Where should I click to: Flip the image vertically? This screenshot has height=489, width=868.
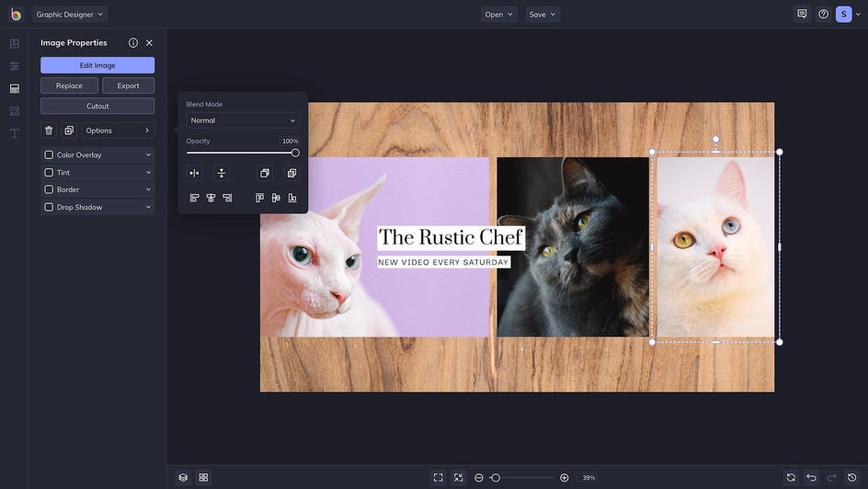(x=222, y=173)
